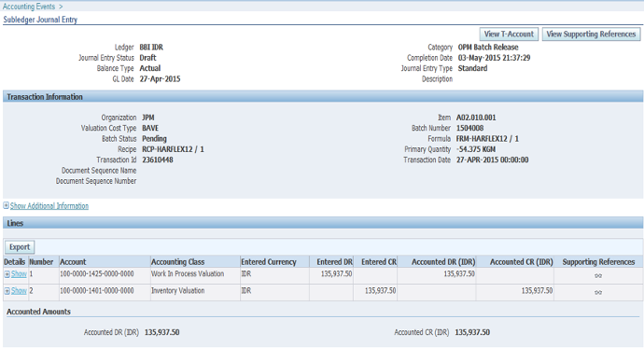The width and height of the screenshot is (644, 348).
Task: Select Transaction Date 27-APR-2015 00:00:00
Action: pos(493,160)
